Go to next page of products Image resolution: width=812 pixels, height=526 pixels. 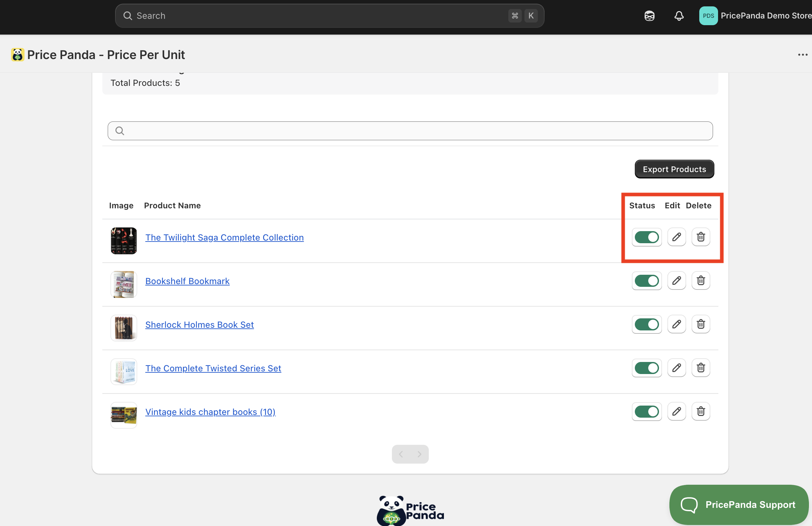click(419, 454)
